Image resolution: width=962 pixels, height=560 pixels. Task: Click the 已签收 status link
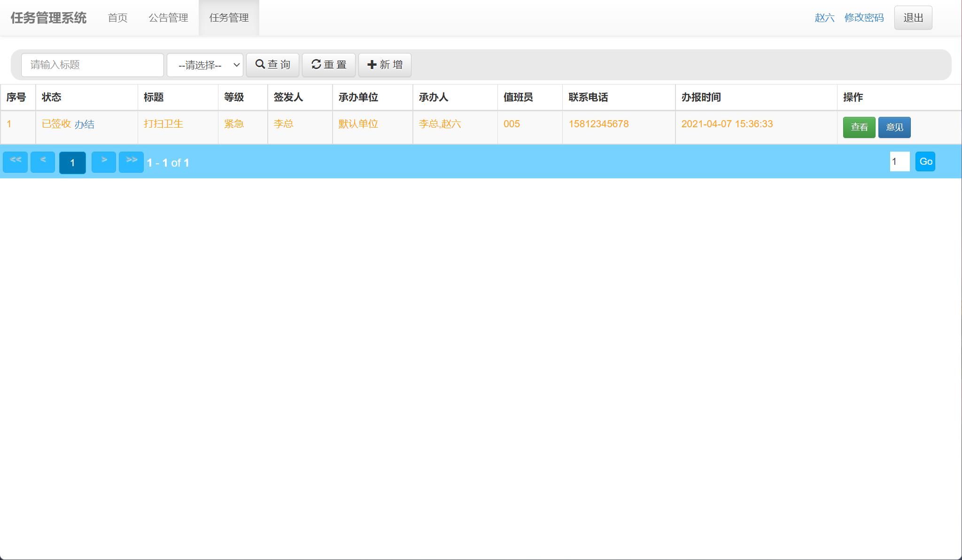coord(56,124)
